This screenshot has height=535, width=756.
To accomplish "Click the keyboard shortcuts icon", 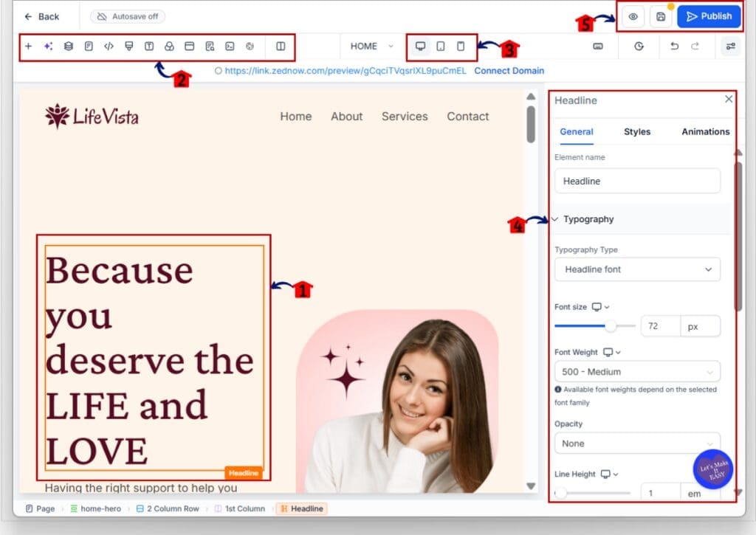I will pyautogui.click(x=598, y=46).
